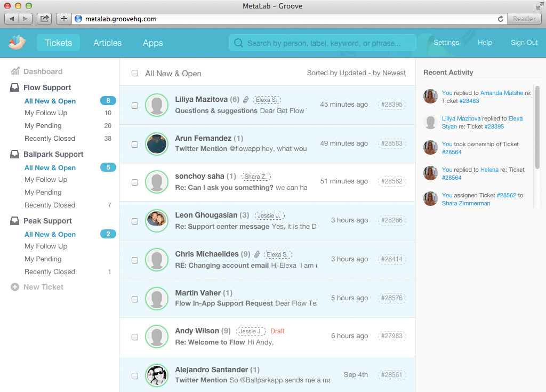546x392 pixels.
Task: Open the 'Updated - by Newest' sort dropdown
Action: click(372, 73)
